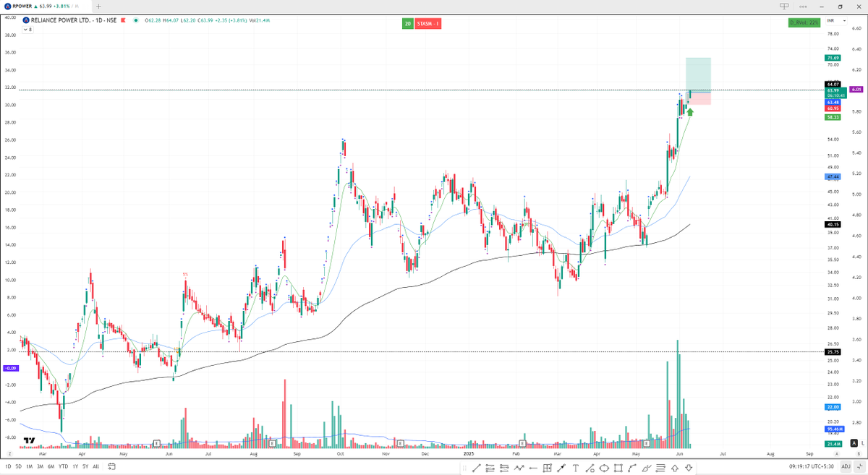Expand the collapsed indicators legend showing 8
The height and width of the screenshot is (475, 868).
(x=27, y=30)
